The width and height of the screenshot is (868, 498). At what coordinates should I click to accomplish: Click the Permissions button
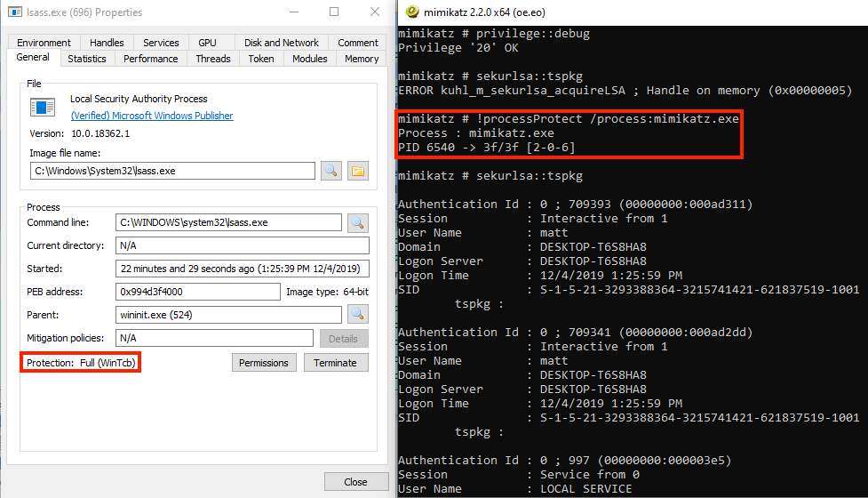tap(264, 363)
